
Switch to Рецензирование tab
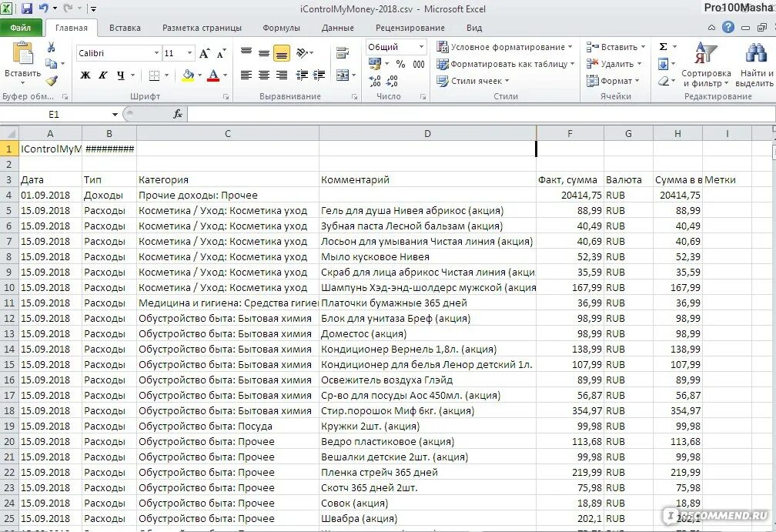[410, 28]
